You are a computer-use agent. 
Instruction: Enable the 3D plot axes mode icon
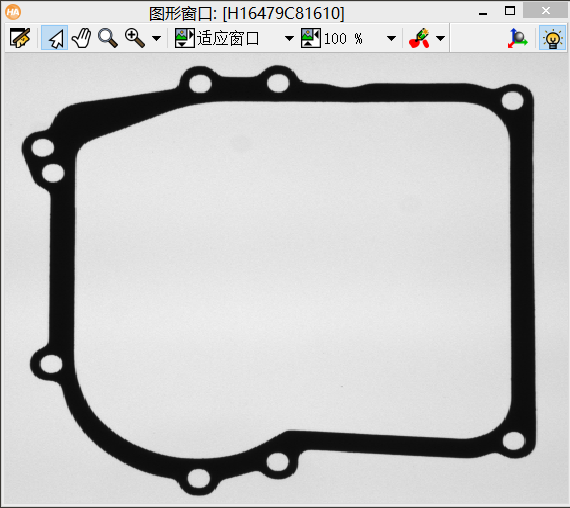tap(517, 38)
